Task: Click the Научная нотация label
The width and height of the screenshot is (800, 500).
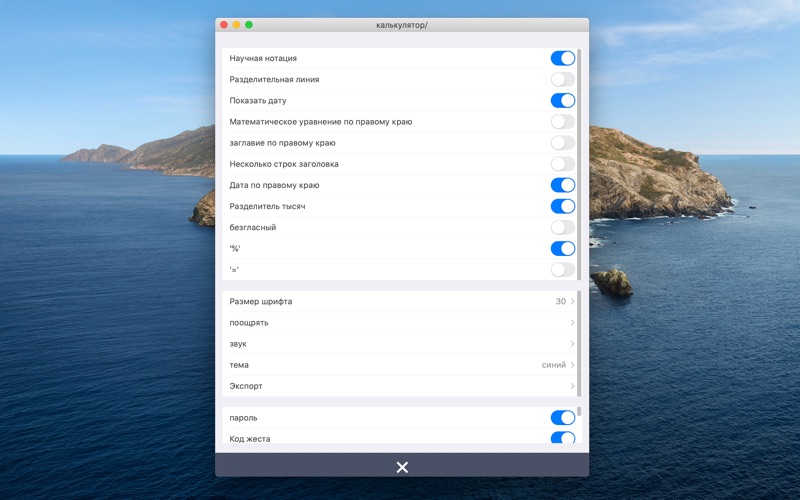Action: [263, 58]
